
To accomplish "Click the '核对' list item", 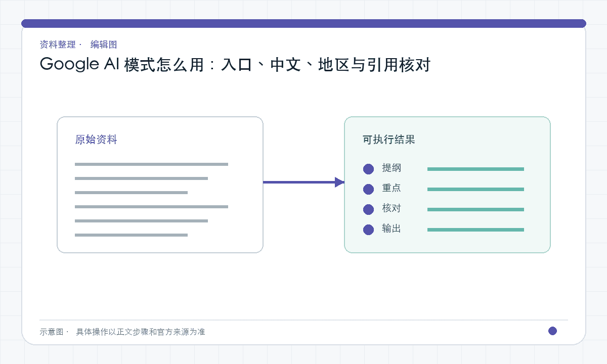I will tap(392, 208).
